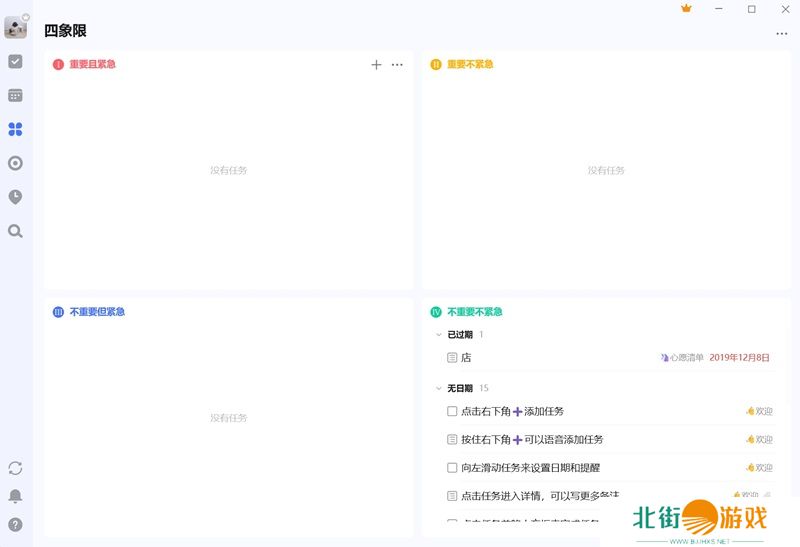Open the 重要且紧急 quadrant more options

pos(397,65)
